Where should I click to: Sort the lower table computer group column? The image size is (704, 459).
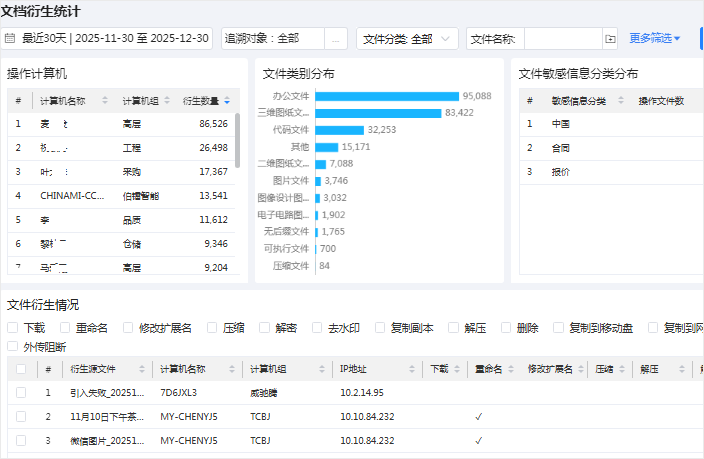322,369
